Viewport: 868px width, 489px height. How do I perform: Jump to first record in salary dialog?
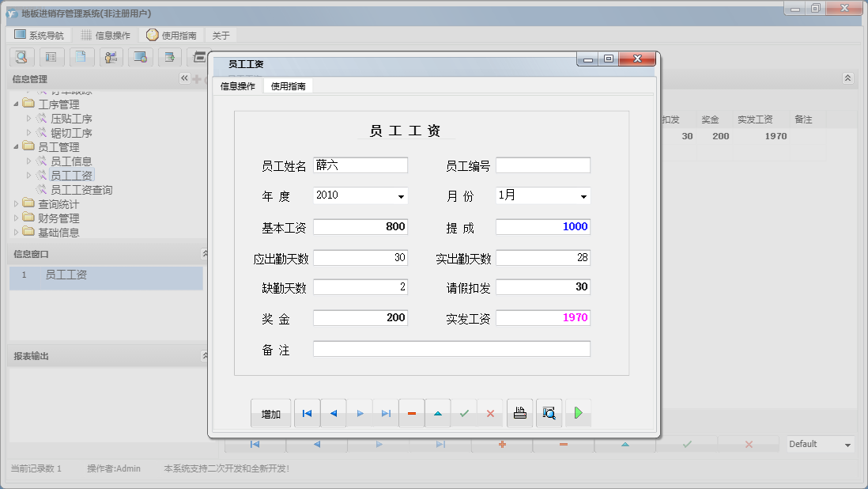pyautogui.click(x=308, y=413)
